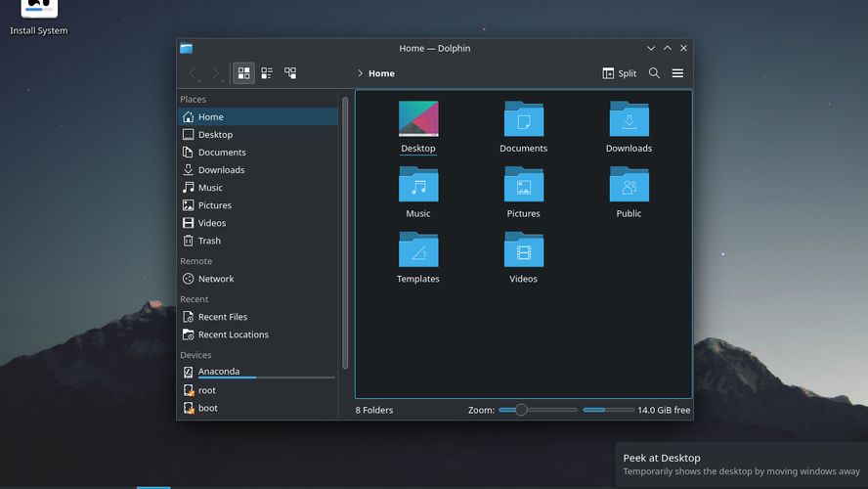Open the search magnifier in Dolphin
The height and width of the screenshot is (489, 868).
tap(654, 73)
